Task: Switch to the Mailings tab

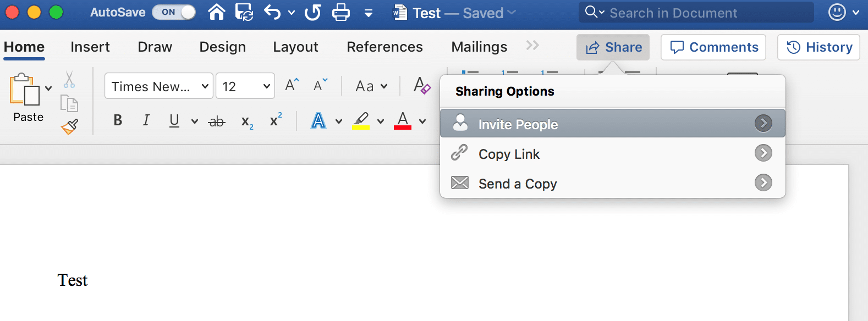Action: (479, 47)
